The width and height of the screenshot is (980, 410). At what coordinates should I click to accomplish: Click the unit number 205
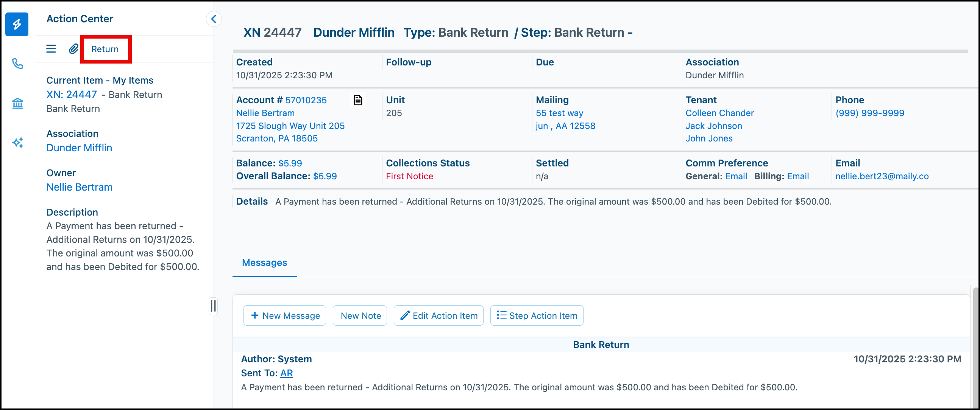coord(394,113)
